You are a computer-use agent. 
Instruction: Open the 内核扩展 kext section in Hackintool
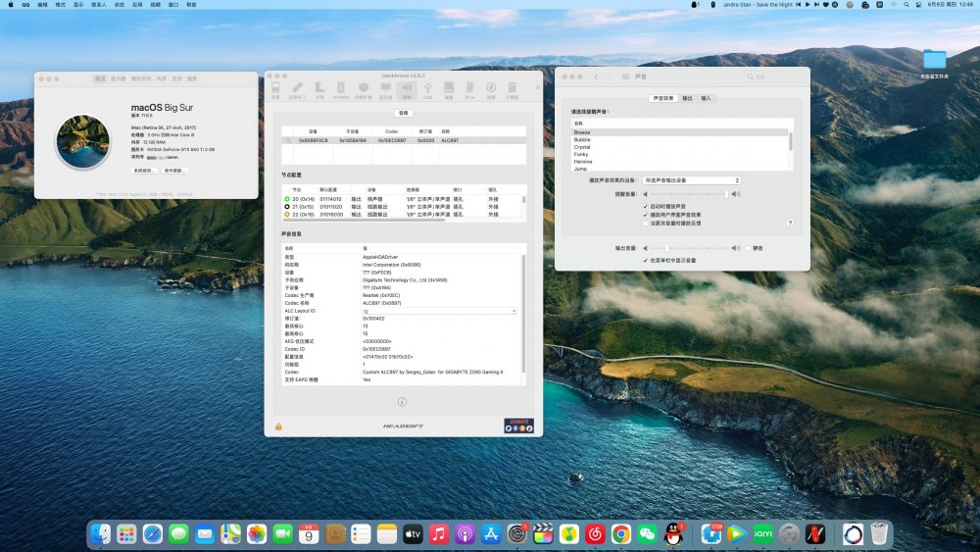point(364,90)
